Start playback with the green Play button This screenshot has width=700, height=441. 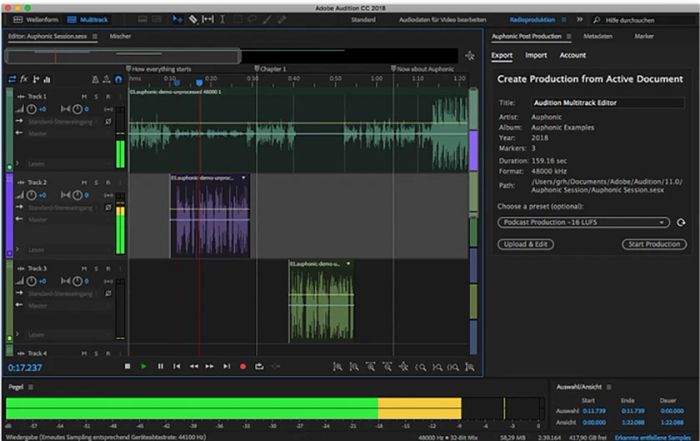(144, 366)
